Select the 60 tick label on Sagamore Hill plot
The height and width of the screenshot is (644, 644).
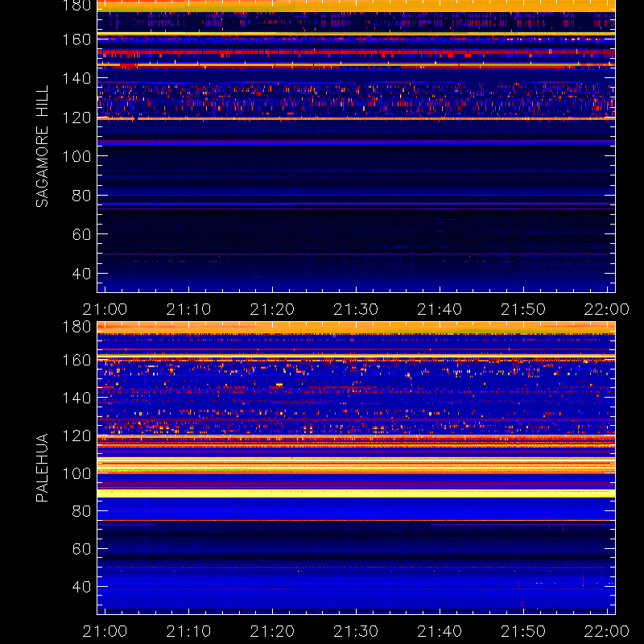point(81,234)
